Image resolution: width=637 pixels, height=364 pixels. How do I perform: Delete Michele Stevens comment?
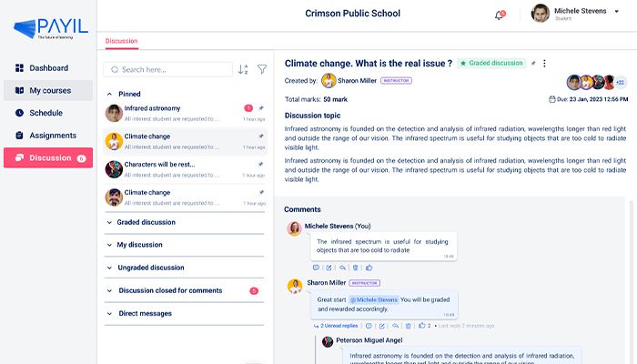tap(356, 268)
